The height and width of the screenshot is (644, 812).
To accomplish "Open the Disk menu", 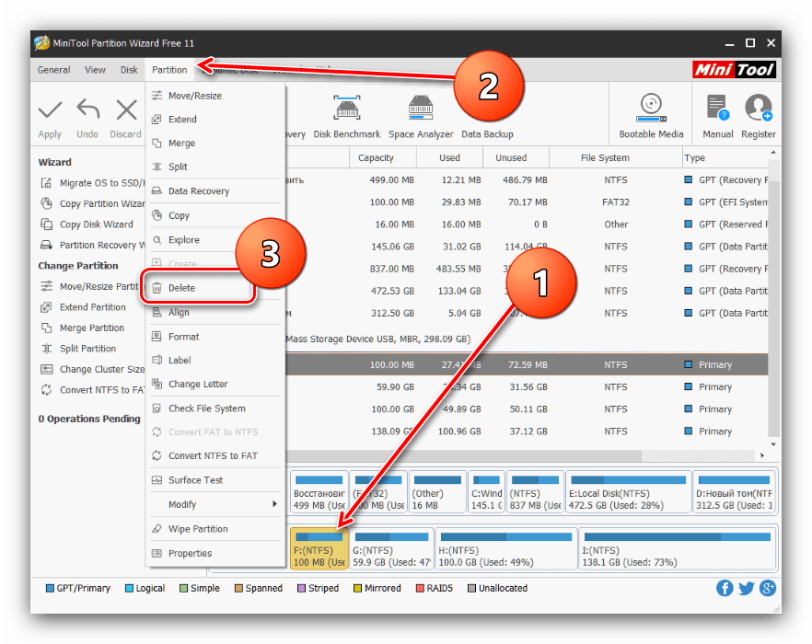I will pos(129,70).
